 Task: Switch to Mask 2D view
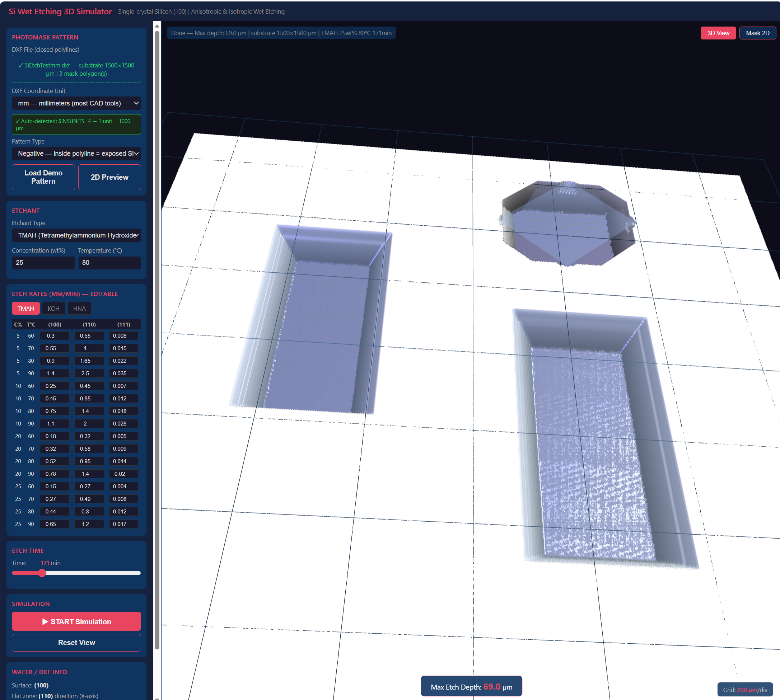point(757,33)
